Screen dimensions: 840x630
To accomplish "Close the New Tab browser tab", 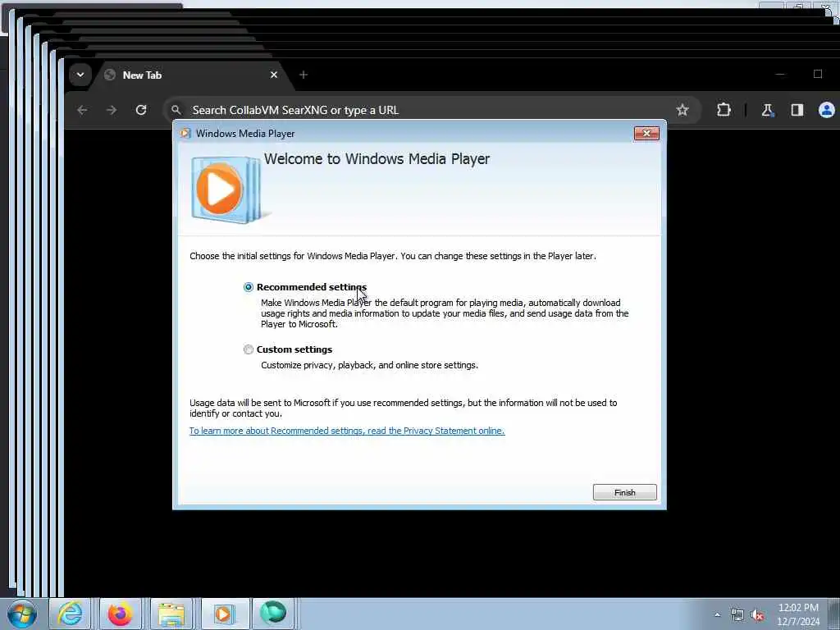I will coord(274,75).
